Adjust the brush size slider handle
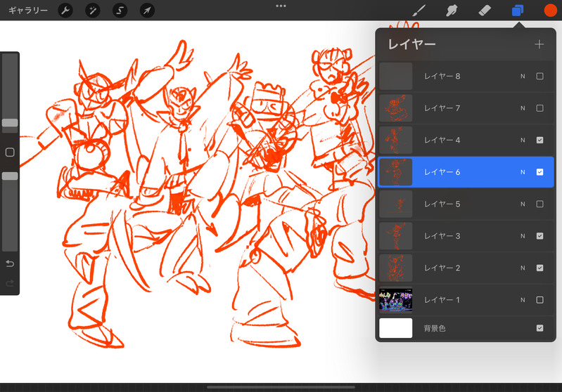 (x=10, y=123)
